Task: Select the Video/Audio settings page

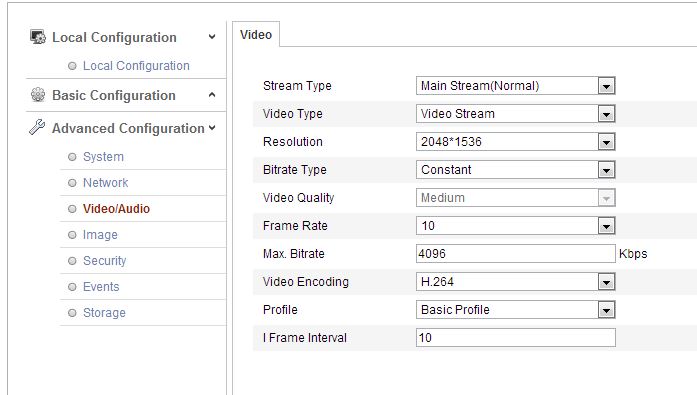Action: [116, 208]
